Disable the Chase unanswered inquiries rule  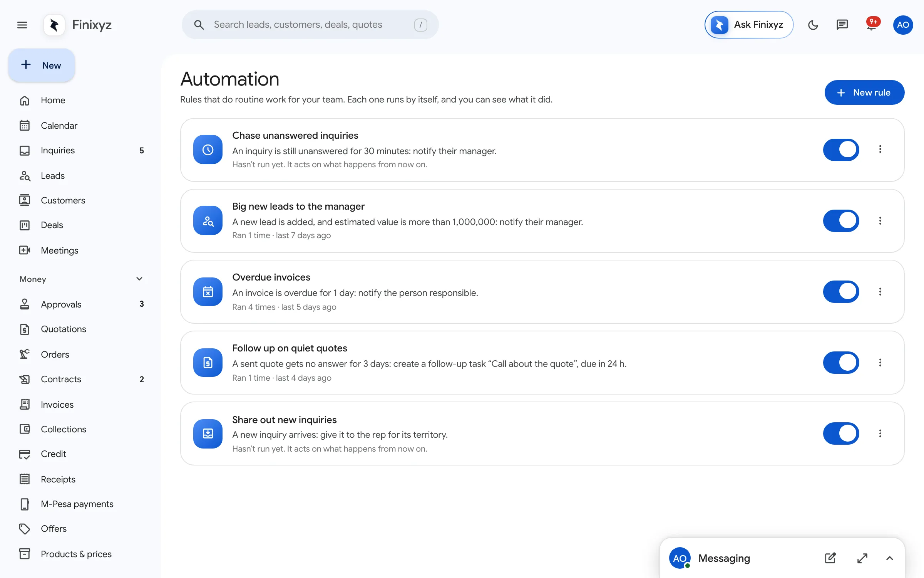pyautogui.click(x=841, y=150)
